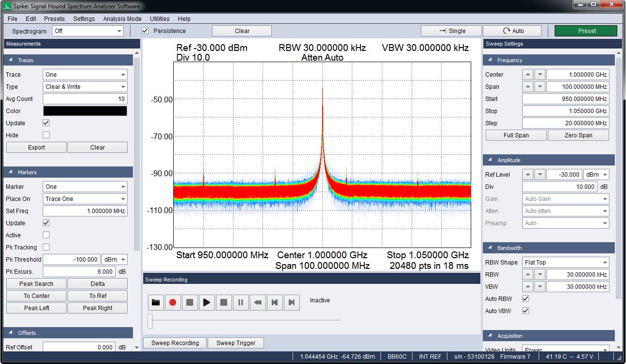This screenshot has height=364, width=626.
Task: Click the sweep recording position slider handle
Action: 150,320
